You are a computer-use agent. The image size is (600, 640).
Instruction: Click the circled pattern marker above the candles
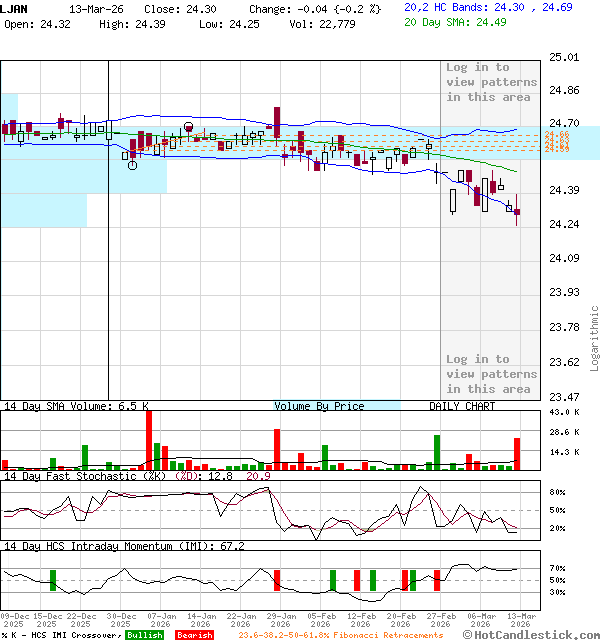tap(189, 126)
